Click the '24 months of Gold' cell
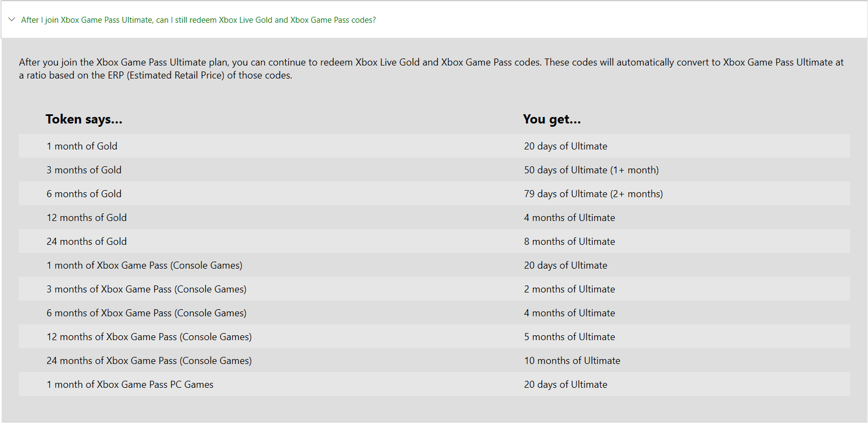 click(x=87, y=242)
